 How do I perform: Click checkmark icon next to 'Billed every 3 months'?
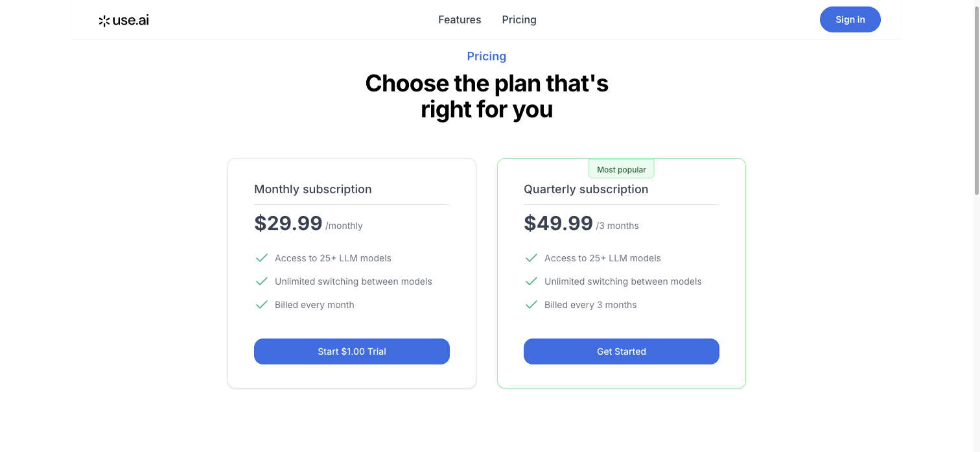tap(531, 305)
